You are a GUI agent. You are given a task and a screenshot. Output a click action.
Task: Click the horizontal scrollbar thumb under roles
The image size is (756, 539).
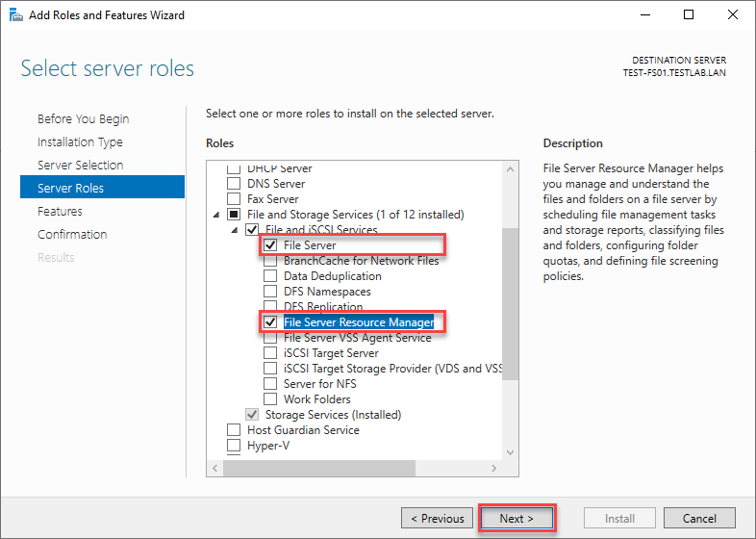(318, 468)
